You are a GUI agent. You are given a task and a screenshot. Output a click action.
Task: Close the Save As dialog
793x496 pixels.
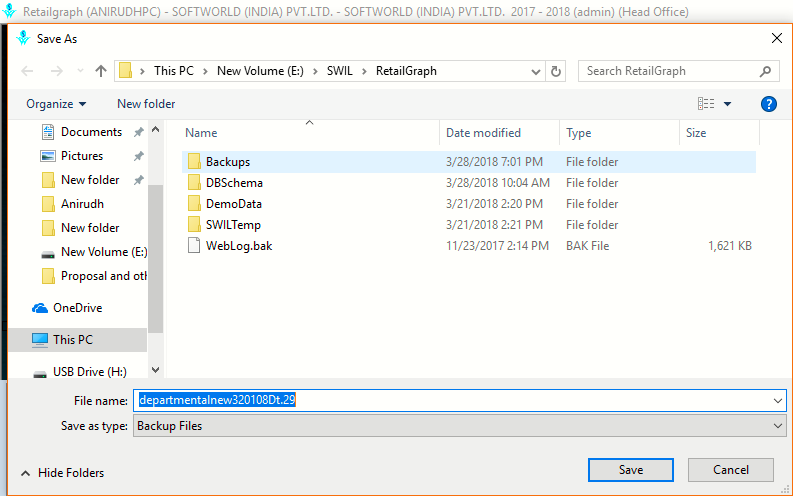777,38
